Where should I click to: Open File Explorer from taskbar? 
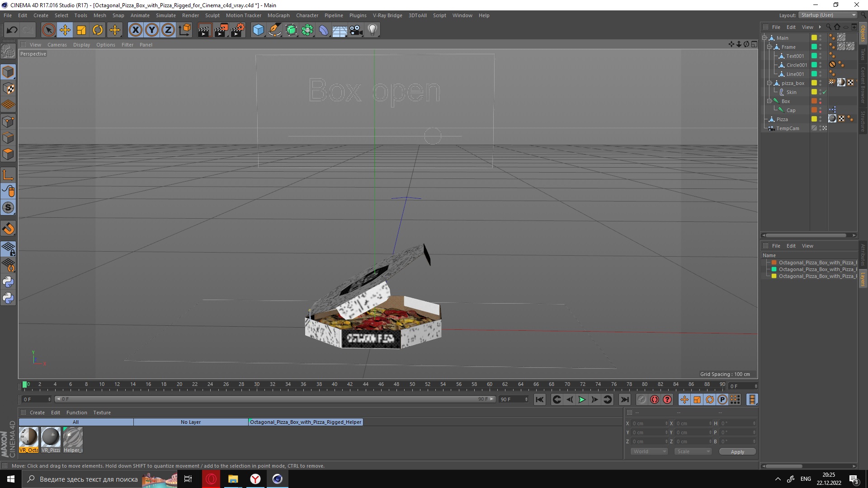tap(233, 479)
